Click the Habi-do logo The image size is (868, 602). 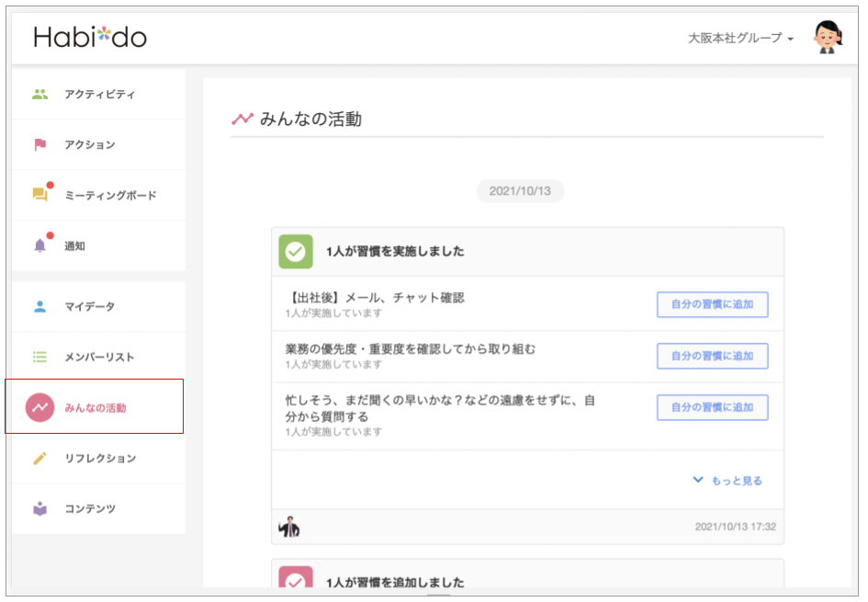pyautogui.click(x=90, y=38)
